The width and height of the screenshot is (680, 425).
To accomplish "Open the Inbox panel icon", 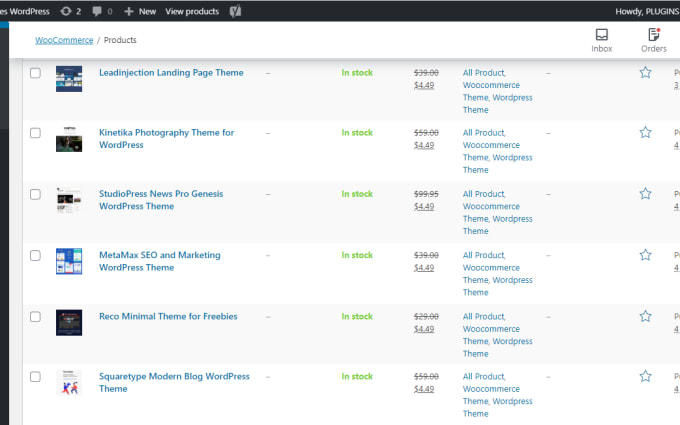I will [x=602, y=40].
